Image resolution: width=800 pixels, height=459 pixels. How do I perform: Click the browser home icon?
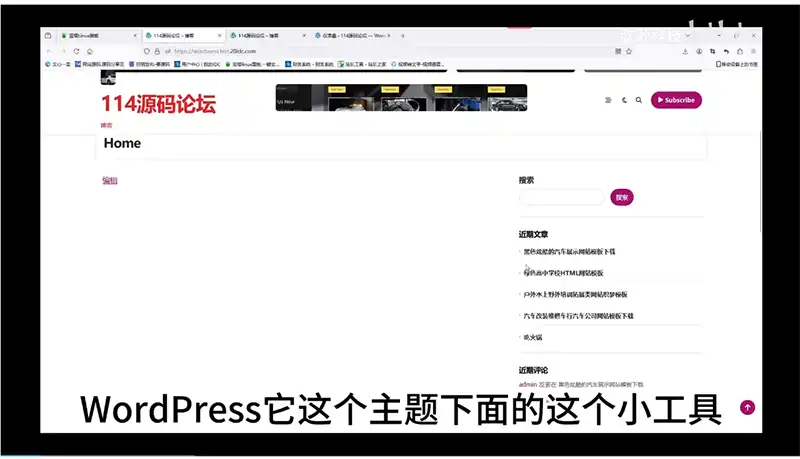90,51
